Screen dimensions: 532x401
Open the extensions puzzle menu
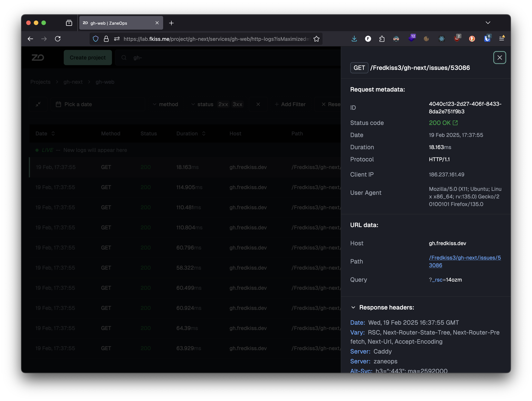382,39
